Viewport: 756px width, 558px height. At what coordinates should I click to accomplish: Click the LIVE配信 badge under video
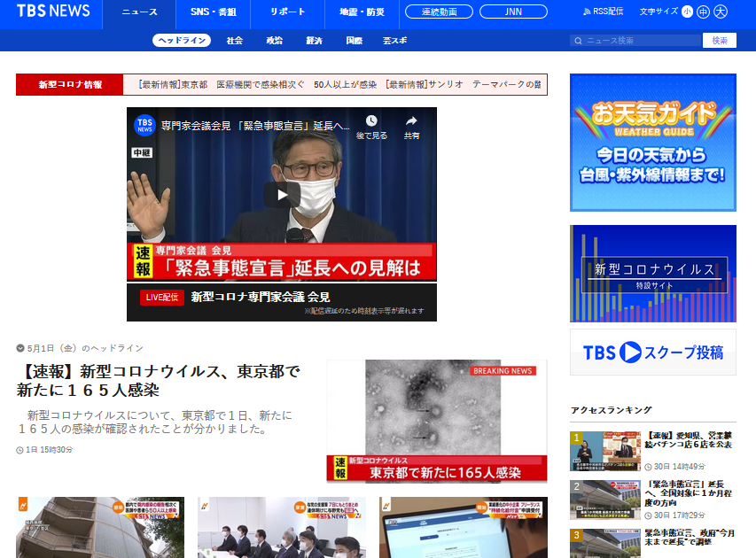(x=162, y=298)
